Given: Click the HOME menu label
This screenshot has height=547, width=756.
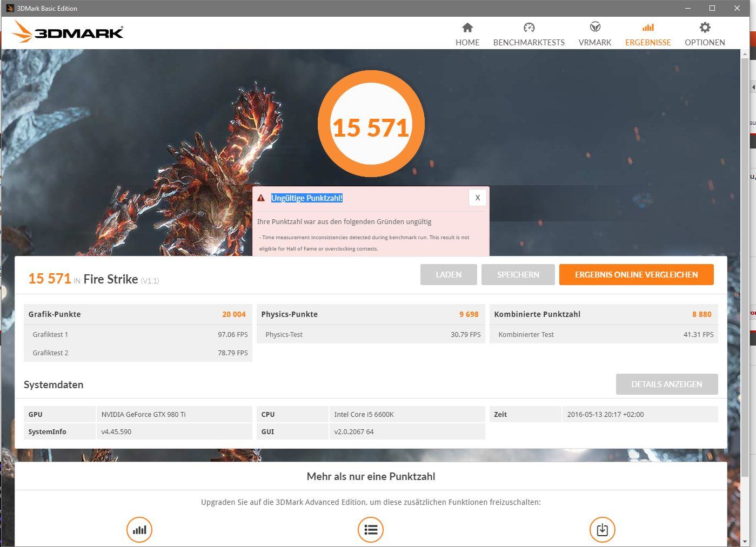Looking at the screenshot, I should tap(467, 42).
